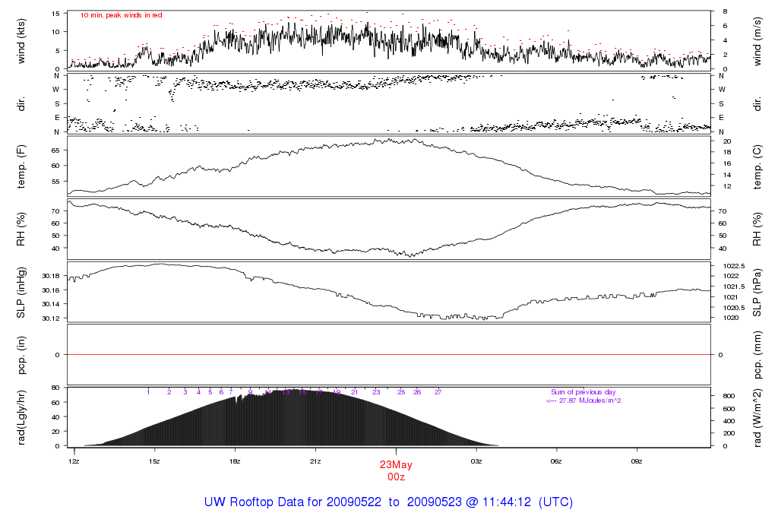Click the '12z' label at axis start
This screenshot has width=778, height=532.
pos(74,461)
